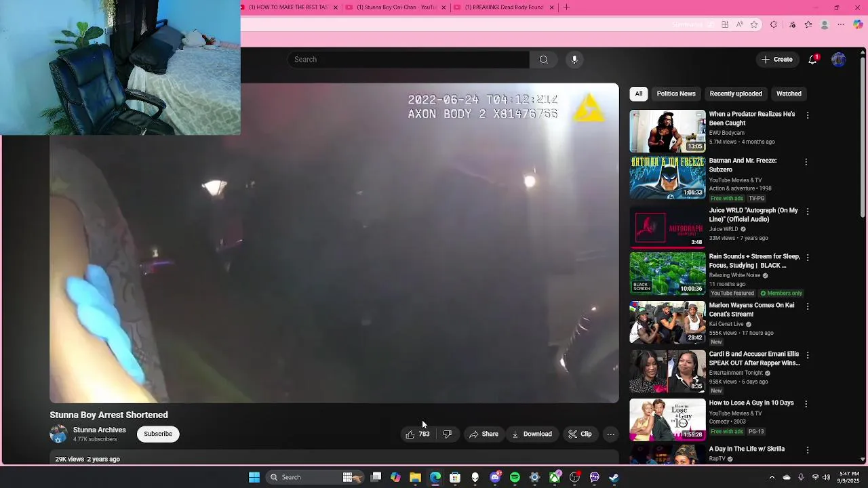Open File Explorer from taskbar
This screenshot has width=868, height=488.
(415, 477)
